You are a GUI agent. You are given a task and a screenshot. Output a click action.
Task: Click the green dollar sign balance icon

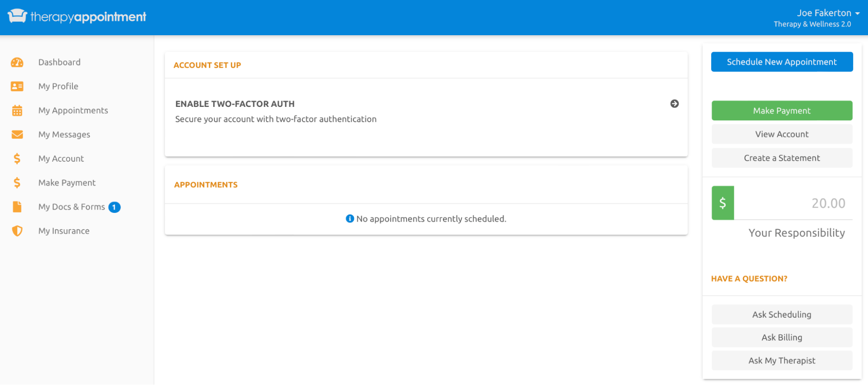[723, 203]
